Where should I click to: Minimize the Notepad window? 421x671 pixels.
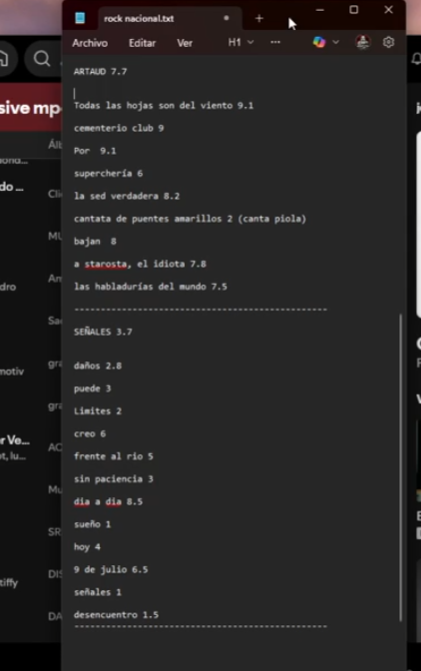tap(320, 9)
